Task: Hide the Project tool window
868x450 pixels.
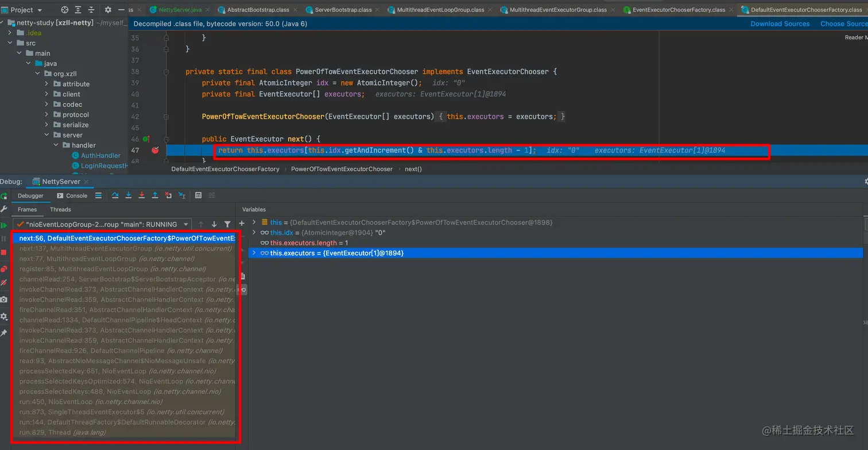Action: point(121,10)
